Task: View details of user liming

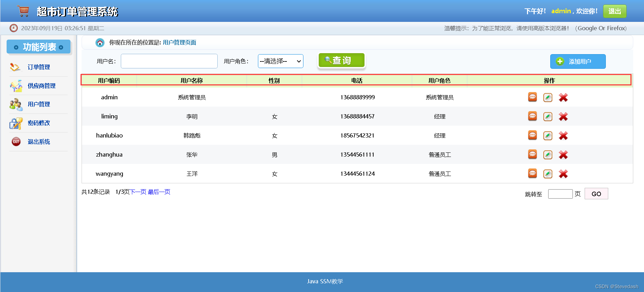Action: click(x=532, y=116)
